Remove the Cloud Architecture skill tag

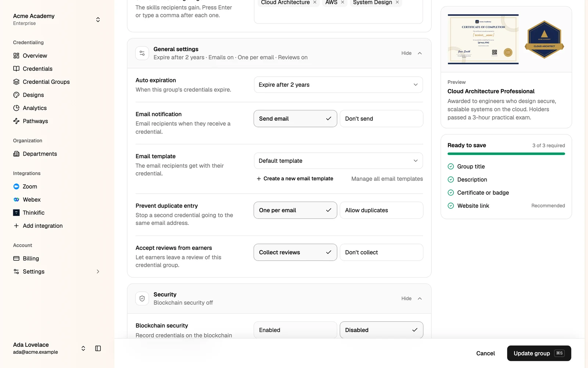pyautogui.click(x=315, y=2)
